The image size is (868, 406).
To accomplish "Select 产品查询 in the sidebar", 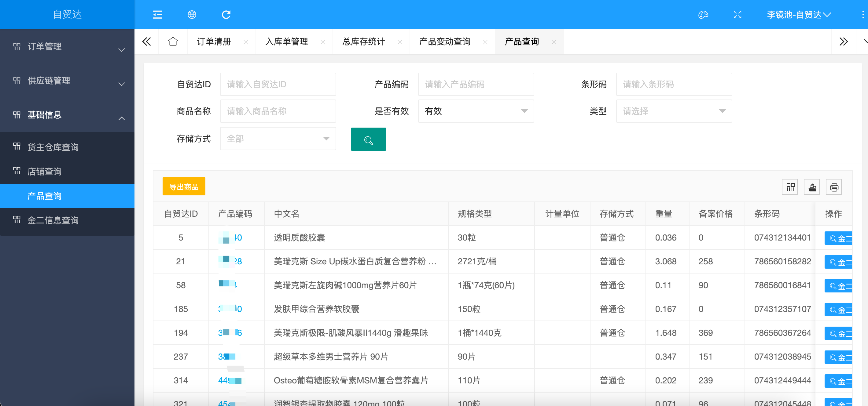I will coord(67,196).
